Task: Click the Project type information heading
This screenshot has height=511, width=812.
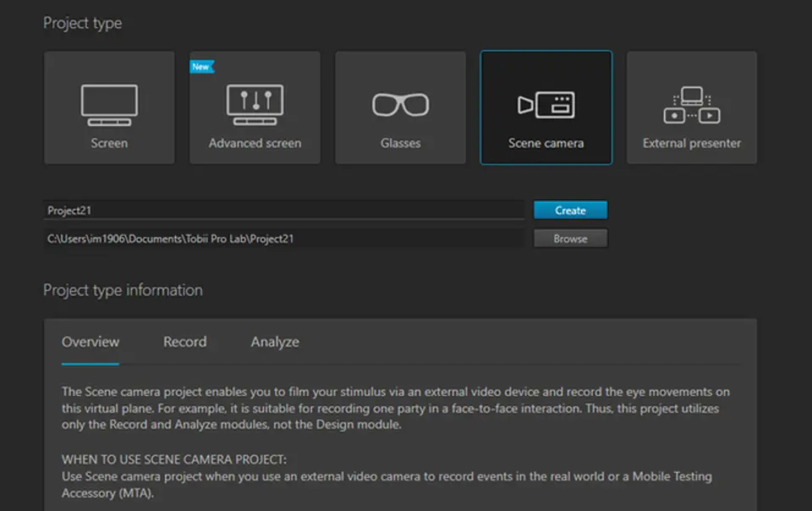Action: pyautogui.click(x=123, y=290)
